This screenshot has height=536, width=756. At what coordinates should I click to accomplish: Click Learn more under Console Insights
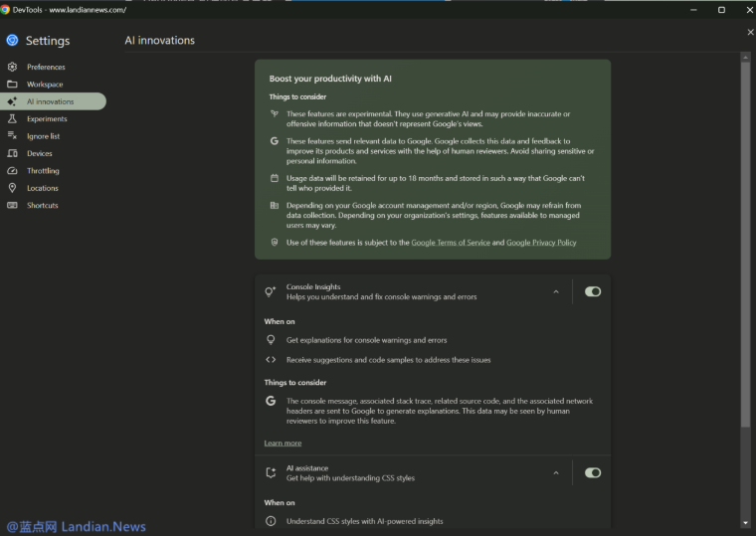[x=283, y=444]
